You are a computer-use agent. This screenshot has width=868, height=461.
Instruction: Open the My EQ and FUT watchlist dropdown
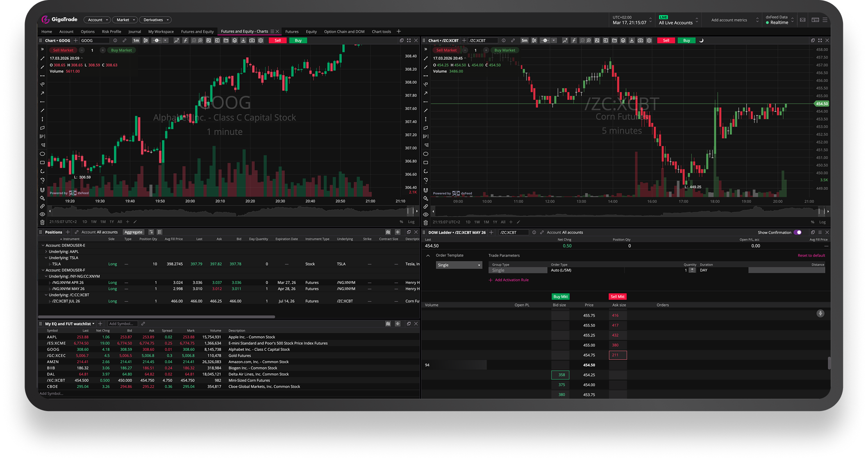(x=70, y=324)
